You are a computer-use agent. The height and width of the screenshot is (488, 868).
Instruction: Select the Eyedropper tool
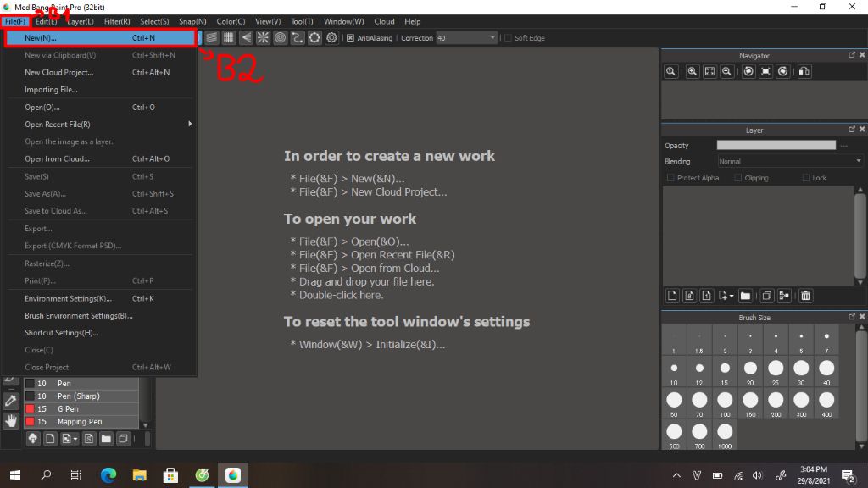tap(10, 401)
